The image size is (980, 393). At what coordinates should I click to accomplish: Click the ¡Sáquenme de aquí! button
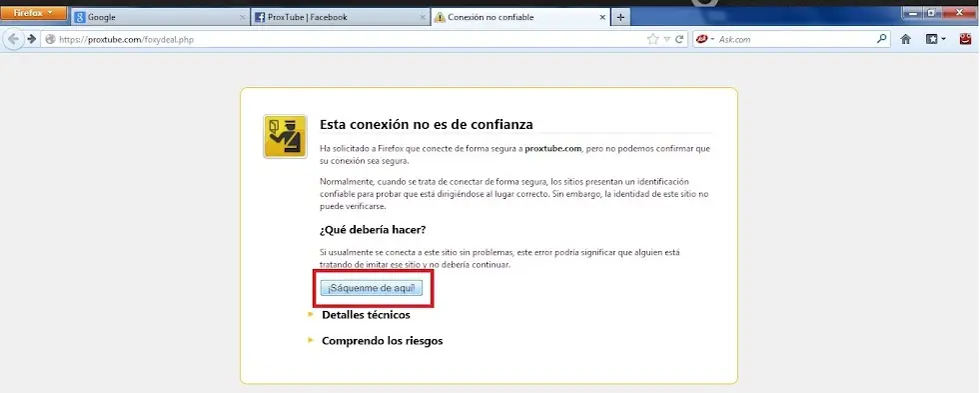click(x=372, y=288)
